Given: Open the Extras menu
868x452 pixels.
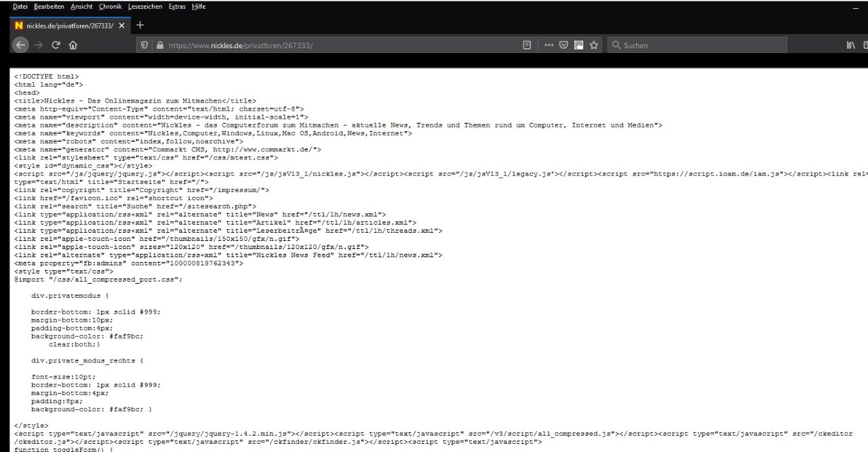Looking at the screenshot, I should click(x=178, y=6).
